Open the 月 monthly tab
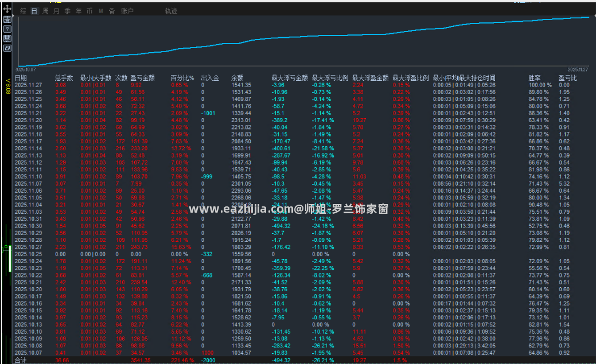 tap(56, 11)
